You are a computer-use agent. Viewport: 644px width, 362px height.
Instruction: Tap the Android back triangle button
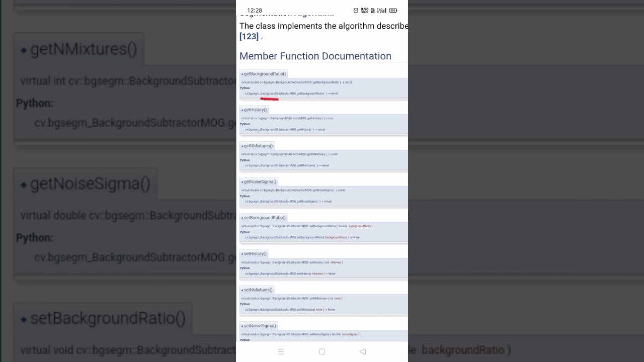click(x=363, y=351)
